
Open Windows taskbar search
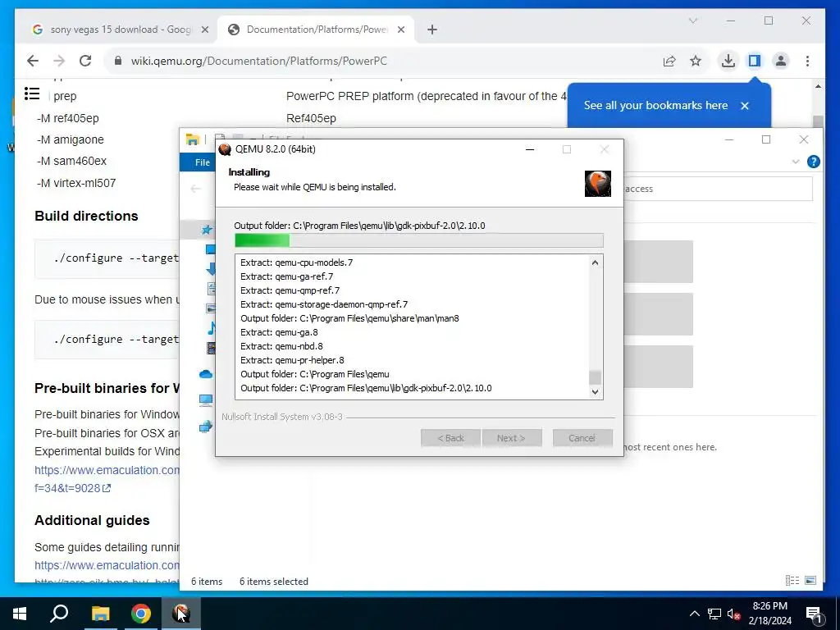point(59,614)
